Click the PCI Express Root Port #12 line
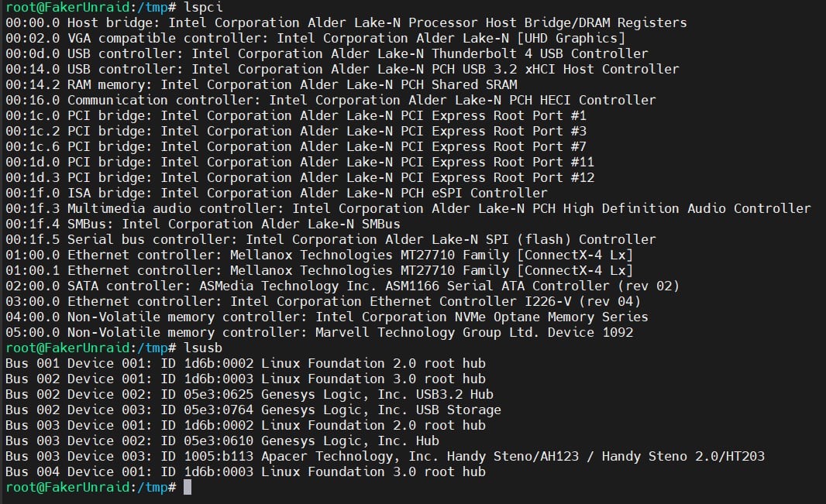This screenshot has width=826, height=504. [300, 177]
